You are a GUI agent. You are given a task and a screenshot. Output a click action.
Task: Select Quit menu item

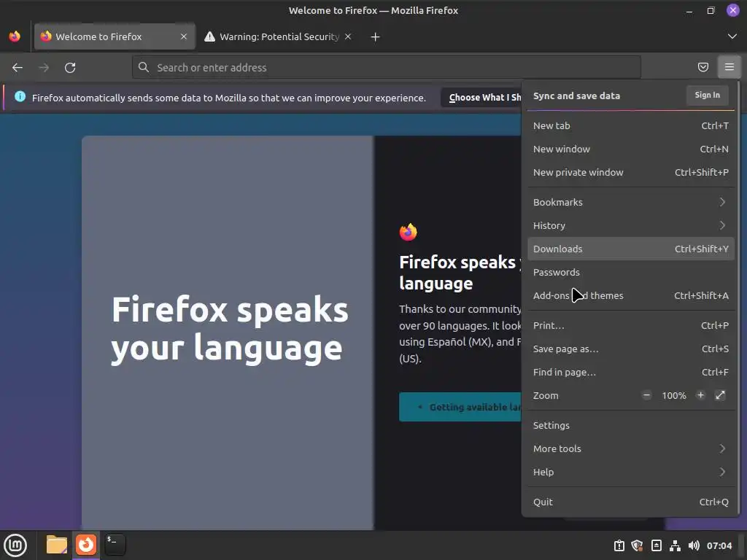pos(631,502)
